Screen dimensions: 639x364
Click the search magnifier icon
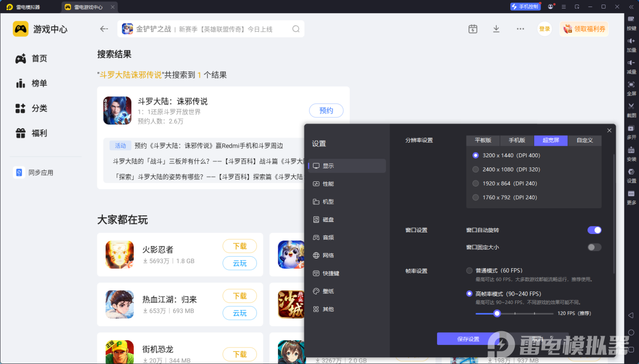point(296,29)
